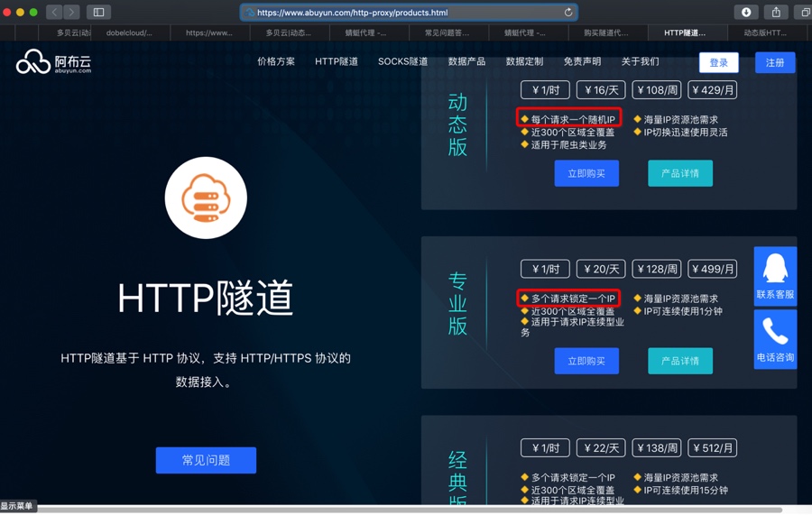The width and height of the screenshot is (812, 515).
Task: Select the ¥22/天 price option
Action: [601, 448]
